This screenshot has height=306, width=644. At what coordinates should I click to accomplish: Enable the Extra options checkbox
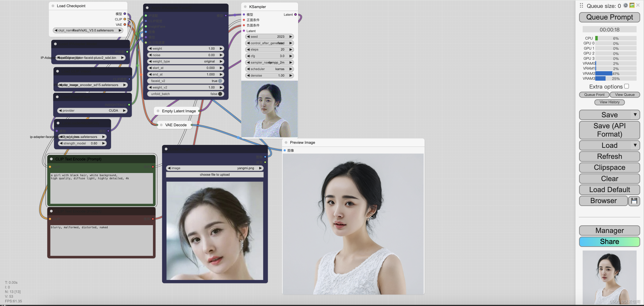point(626,86)
